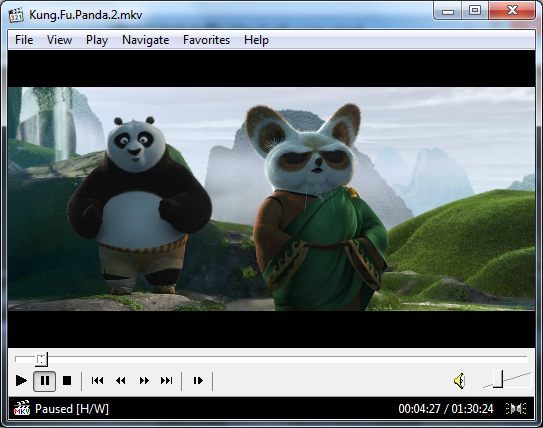Viewport: 543px width, 428px height.
Task: Click the 00:04:27 / 01:30:24 time display
Action: click(x=446, y=409)
